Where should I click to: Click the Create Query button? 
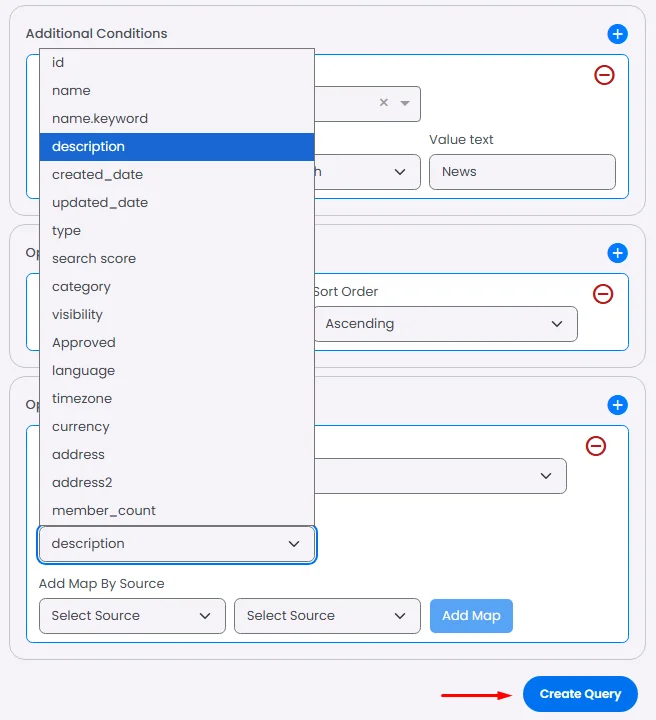click(580, 694)
